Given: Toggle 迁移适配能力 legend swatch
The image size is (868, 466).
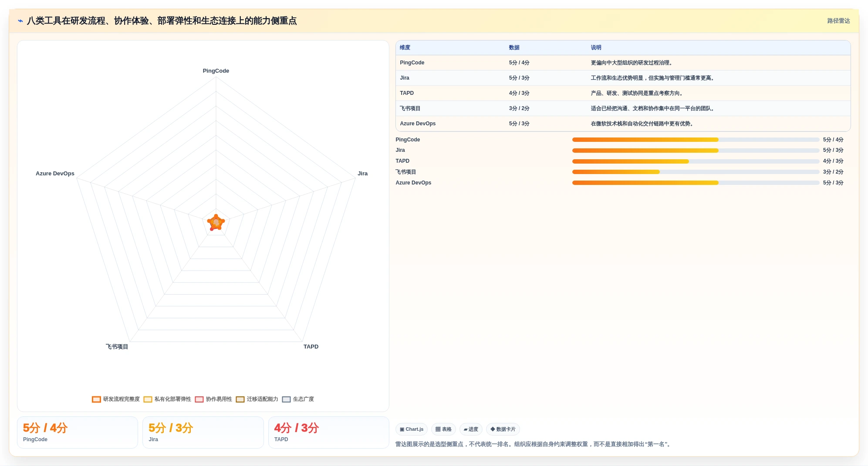Looking at the screenshot, I should click(240, 399).
